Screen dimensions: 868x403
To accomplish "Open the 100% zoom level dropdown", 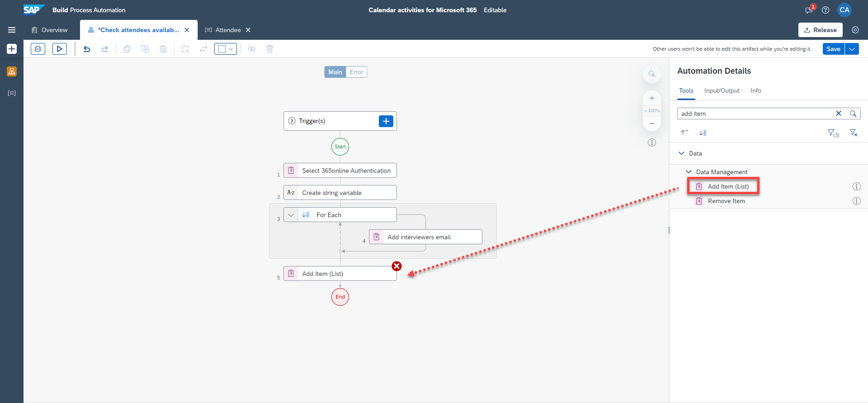I will click(x=652, y=111).
